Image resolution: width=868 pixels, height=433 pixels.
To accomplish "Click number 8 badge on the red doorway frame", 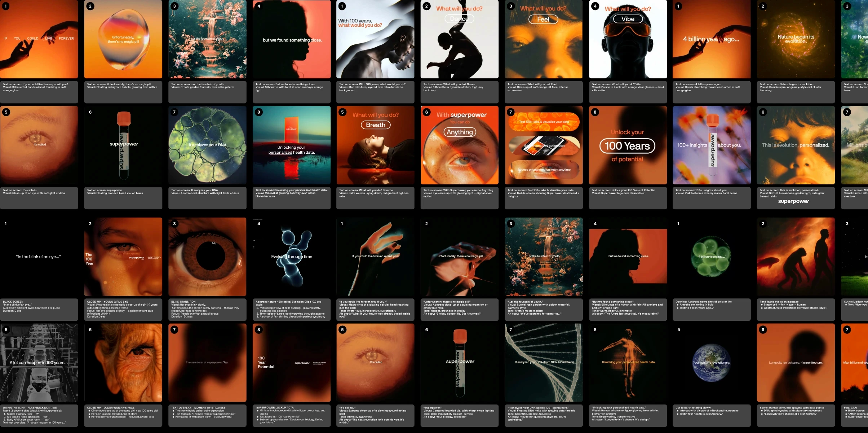I will [x=258, y=112].
